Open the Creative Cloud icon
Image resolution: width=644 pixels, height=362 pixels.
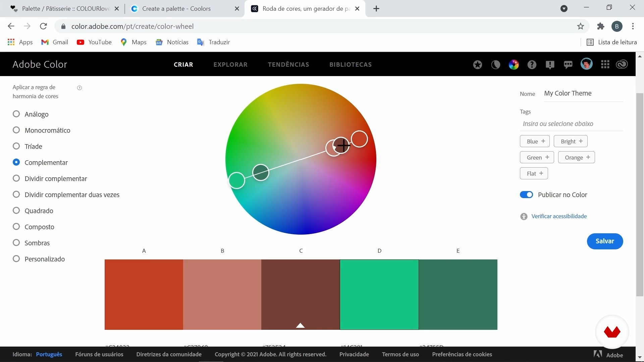(622, 64)
